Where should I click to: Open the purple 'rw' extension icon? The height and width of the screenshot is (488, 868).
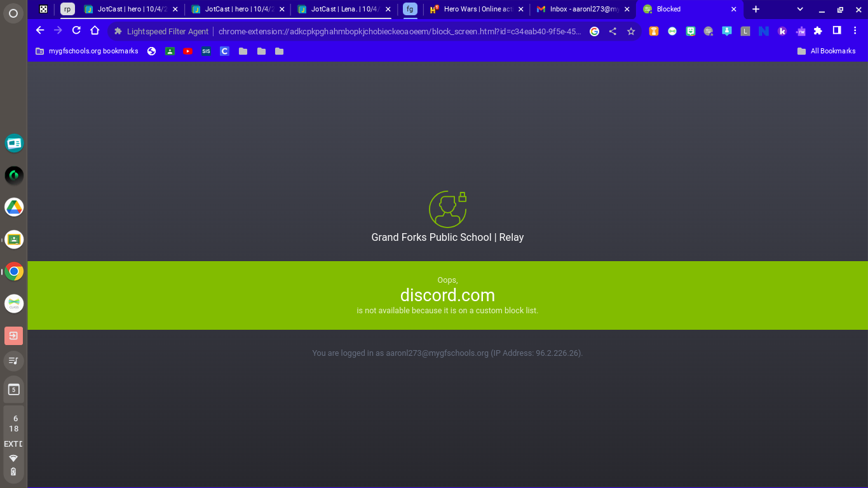(x=801, y=31)
